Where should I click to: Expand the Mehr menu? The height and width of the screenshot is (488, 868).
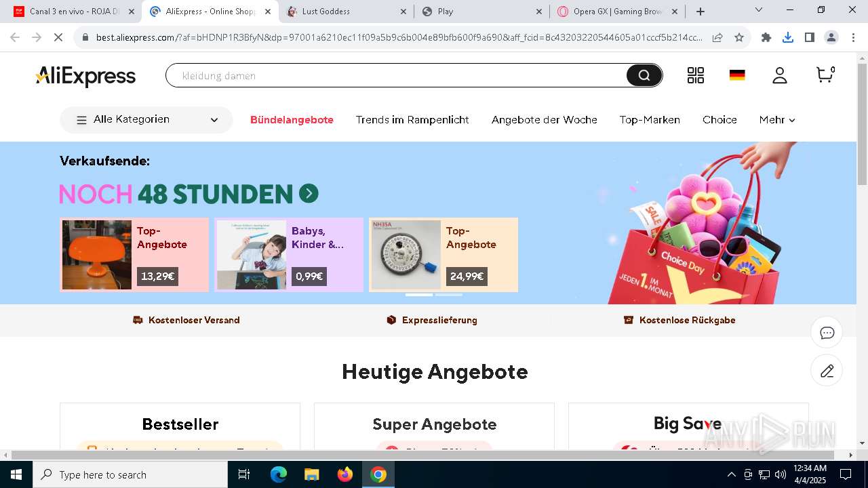(x=777, y=120)
